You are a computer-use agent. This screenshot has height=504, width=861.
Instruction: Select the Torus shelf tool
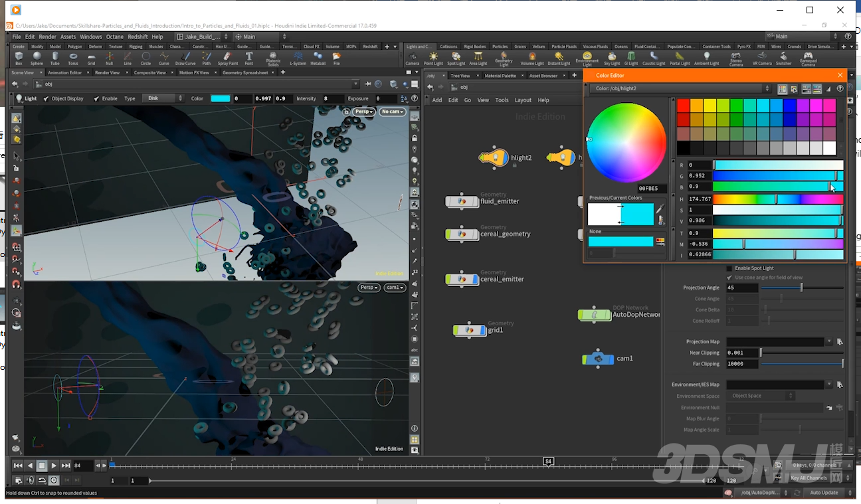[x=73, y=58]
